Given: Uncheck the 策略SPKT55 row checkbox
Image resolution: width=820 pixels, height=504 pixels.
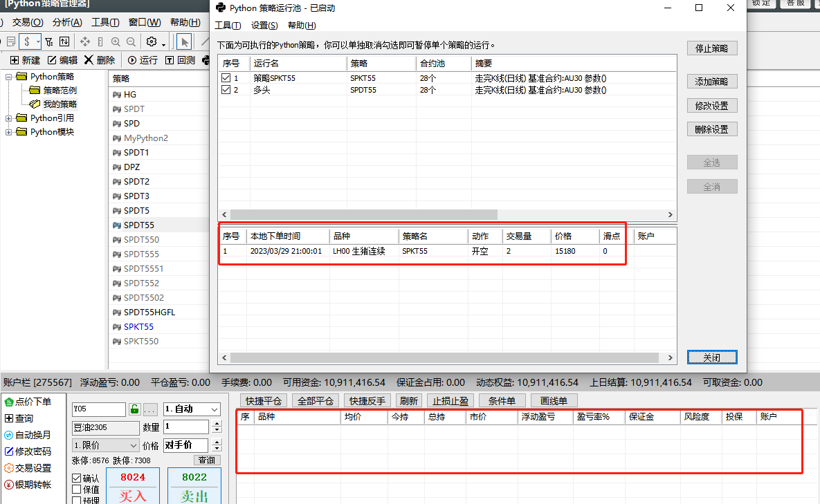Looking at the screenshot, I should click(x=226, y=78).
